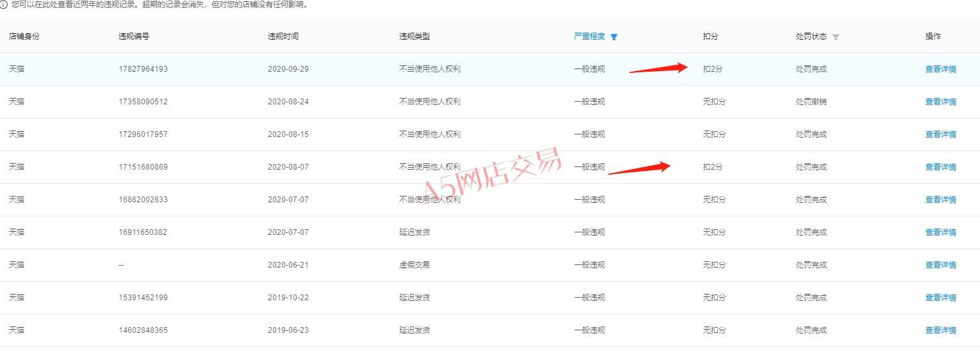Select violation number 14602848365
Screen dimensions: 980x354
click(x=143, y=330)
